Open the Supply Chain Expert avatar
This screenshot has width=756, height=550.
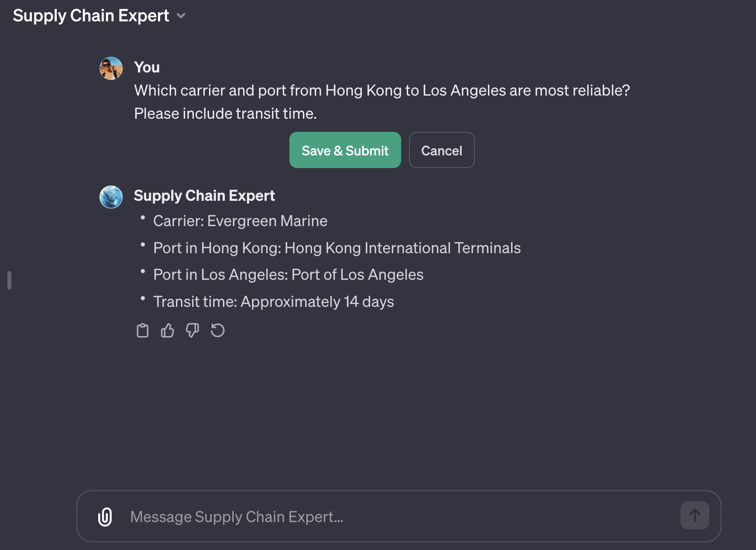click(x=111, y=197)
